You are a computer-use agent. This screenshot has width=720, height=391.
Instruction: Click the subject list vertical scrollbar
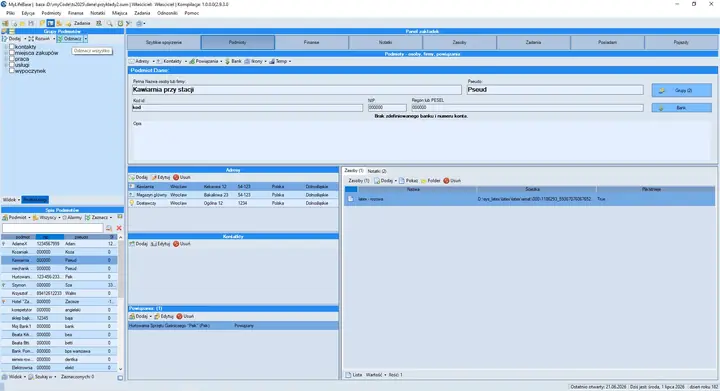click(x=121, y=303)
